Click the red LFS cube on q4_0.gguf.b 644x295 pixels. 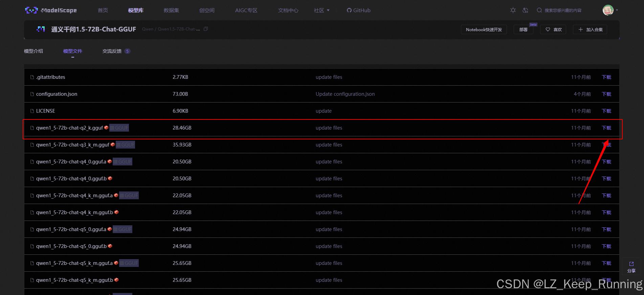click(110, 178)
